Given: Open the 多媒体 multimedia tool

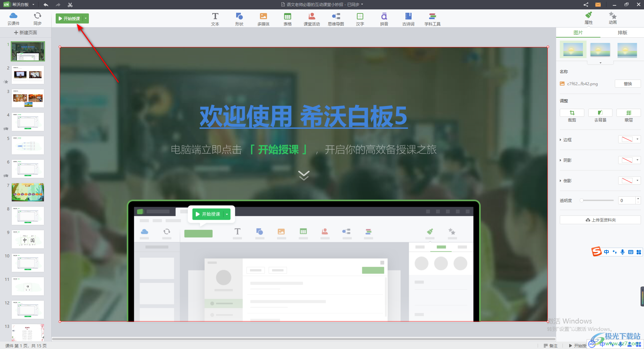Looking at the screenshot, I should (263, 19).
